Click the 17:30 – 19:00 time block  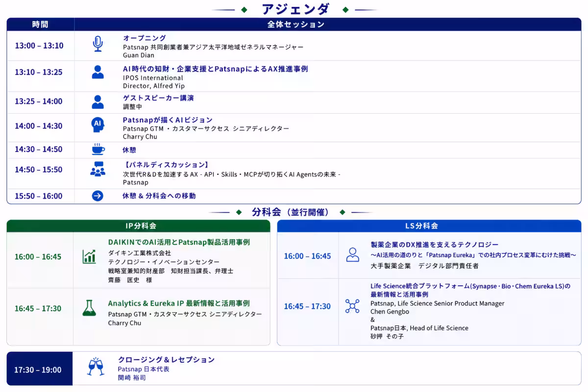[x=40, y=368]
